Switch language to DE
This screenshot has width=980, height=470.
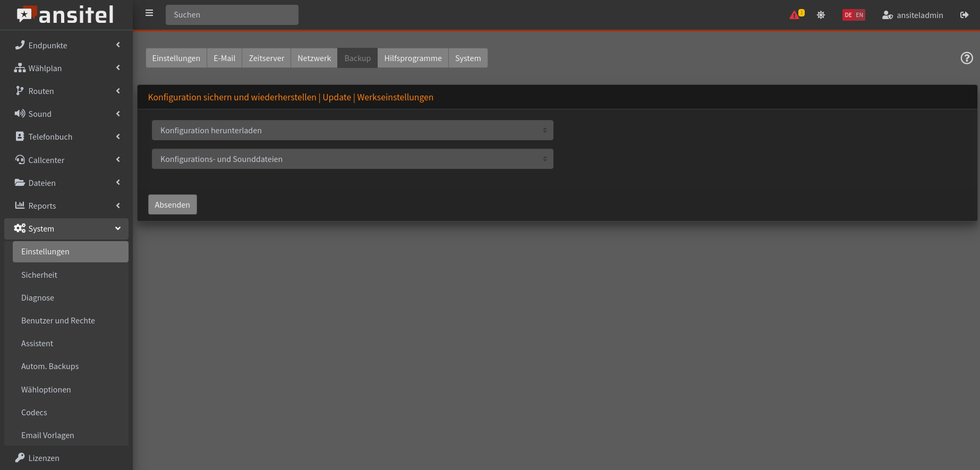point(848,15)
